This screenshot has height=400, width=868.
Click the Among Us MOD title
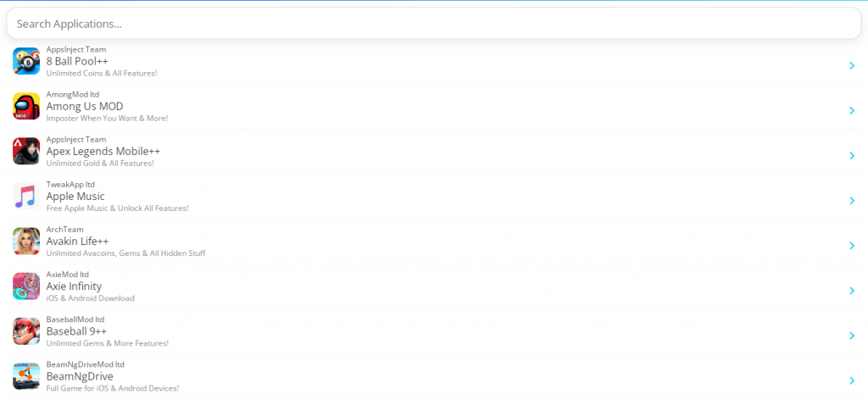point(85,106)
